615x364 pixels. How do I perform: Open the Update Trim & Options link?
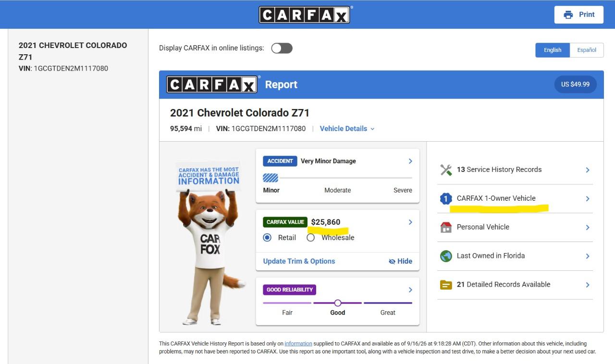tap(299, 261)
